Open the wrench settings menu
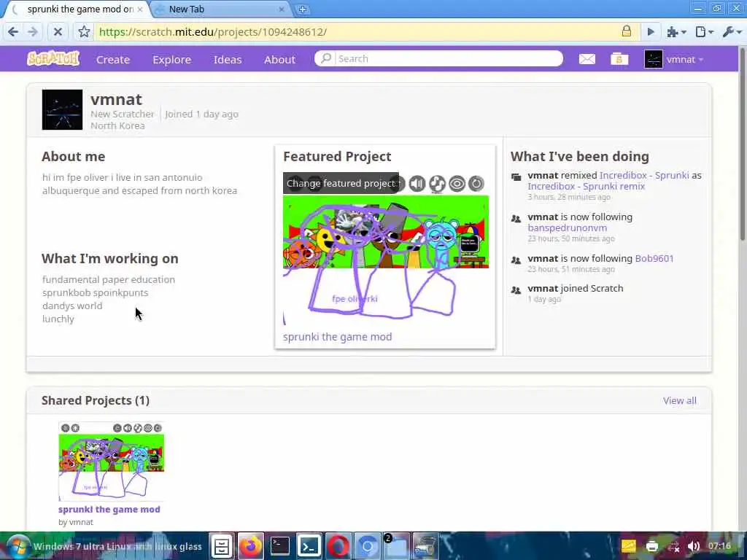 732,32
